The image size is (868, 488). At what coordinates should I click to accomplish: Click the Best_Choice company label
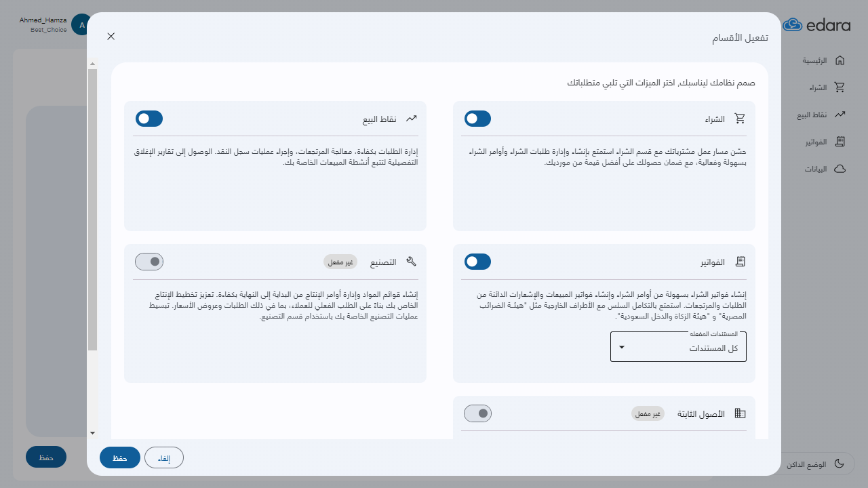coord(49,30)
